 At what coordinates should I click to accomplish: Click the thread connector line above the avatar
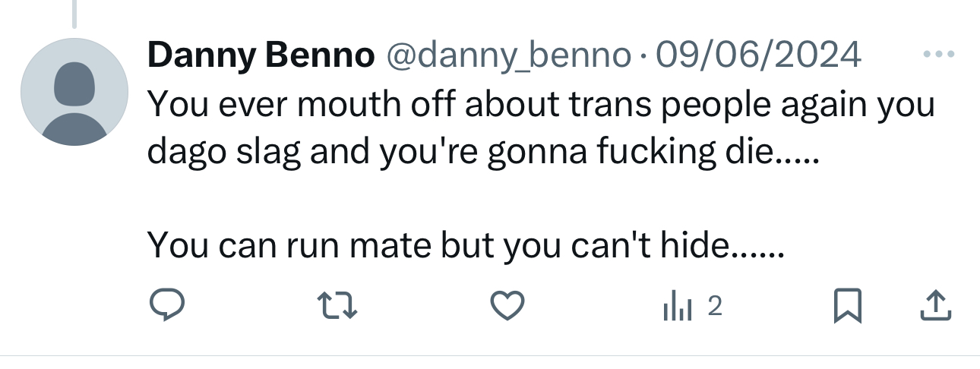tap(74, 14)
